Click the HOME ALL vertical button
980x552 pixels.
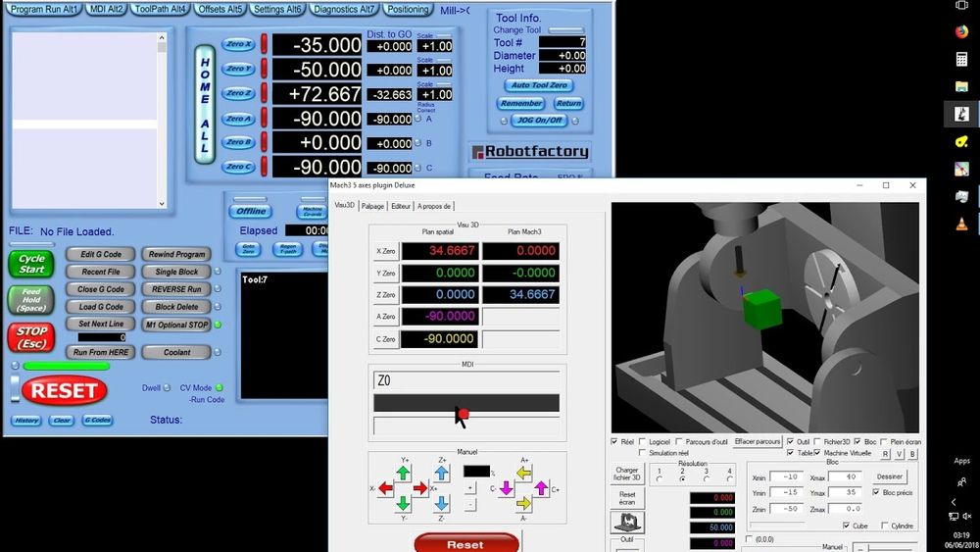(205, 104)
